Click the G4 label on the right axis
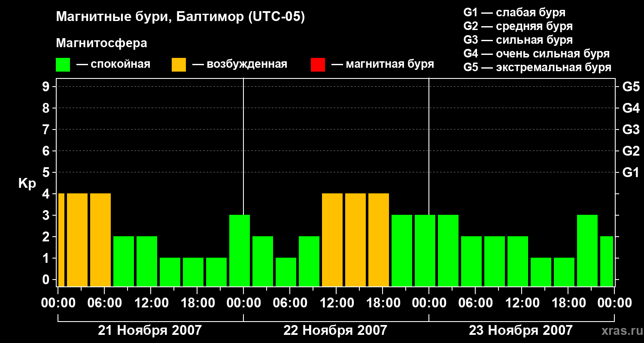Viewport: 644px width, 343px height. [631, 108]
